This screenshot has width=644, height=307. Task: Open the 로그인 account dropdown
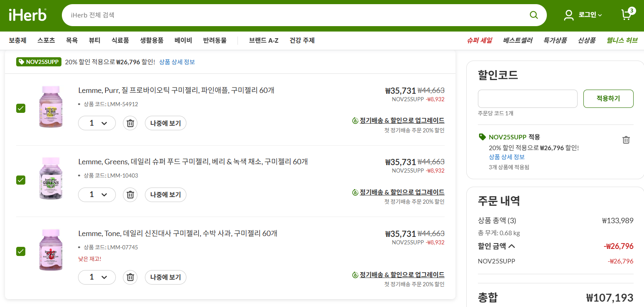[583, 15]
